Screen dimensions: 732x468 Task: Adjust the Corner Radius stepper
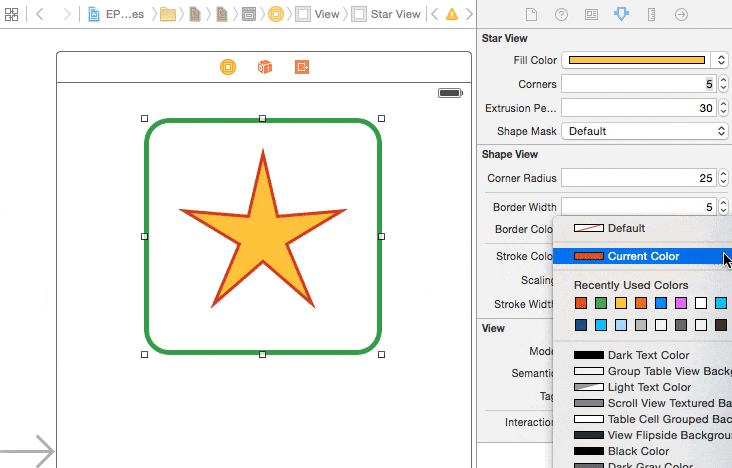pyautogui.click(x=723, y=178)
